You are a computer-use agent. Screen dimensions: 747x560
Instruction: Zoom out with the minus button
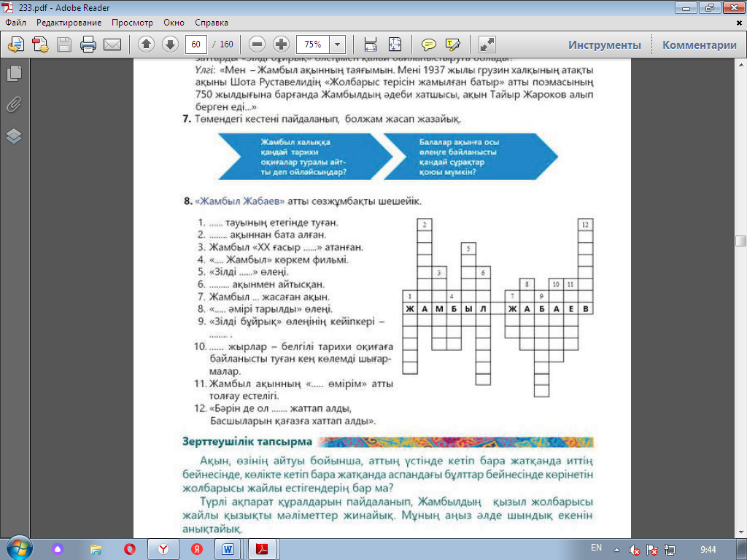pyautogui.click(x=257, y=44)
